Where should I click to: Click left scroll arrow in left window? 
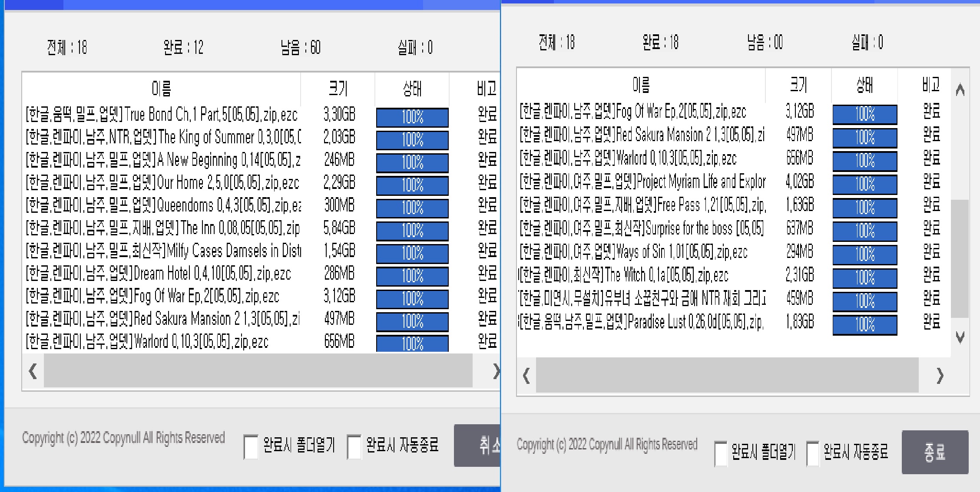(x=33, y=371)
